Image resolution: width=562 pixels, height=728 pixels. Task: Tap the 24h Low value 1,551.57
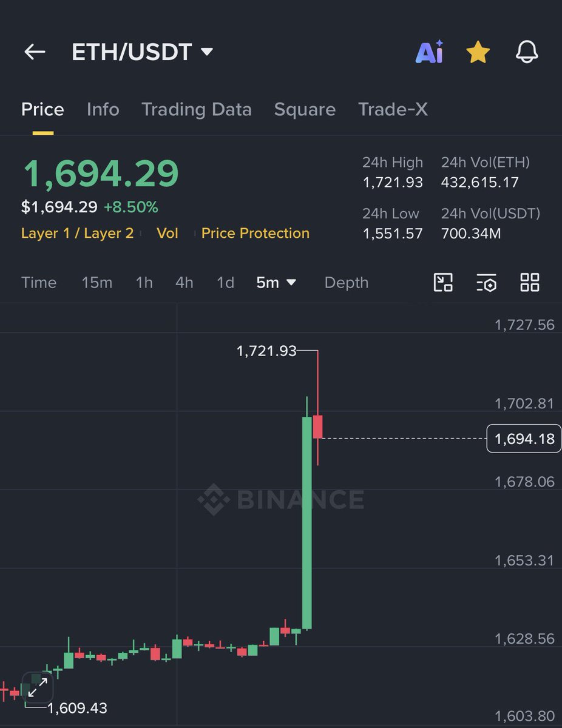(393, 234)
